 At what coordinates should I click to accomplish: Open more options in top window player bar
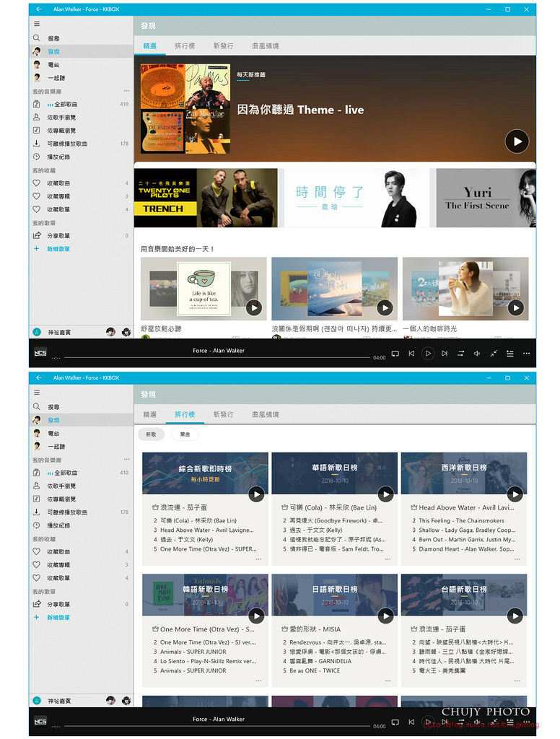(x=527, y=354)
